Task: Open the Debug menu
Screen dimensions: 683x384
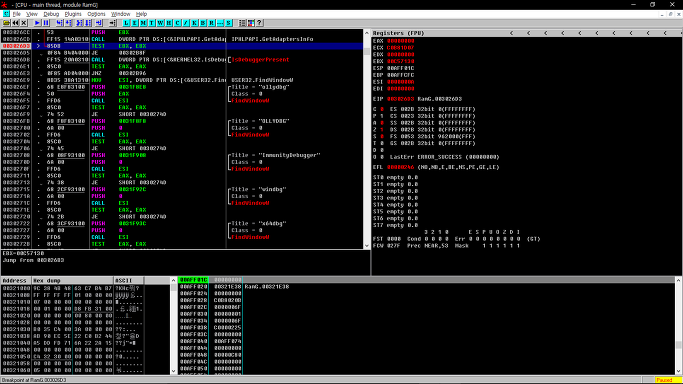Action: (51, 14)
